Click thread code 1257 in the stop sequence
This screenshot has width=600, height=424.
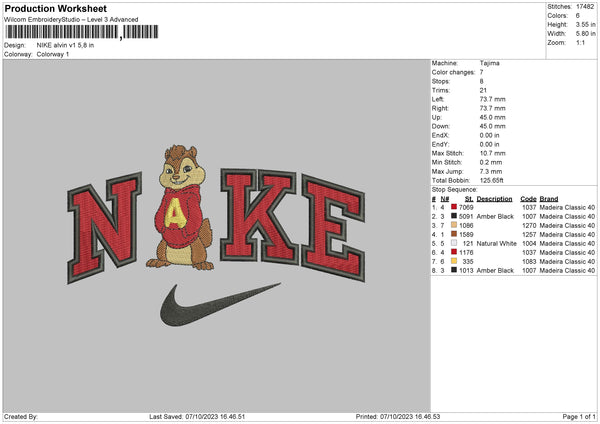coord(529,235)
